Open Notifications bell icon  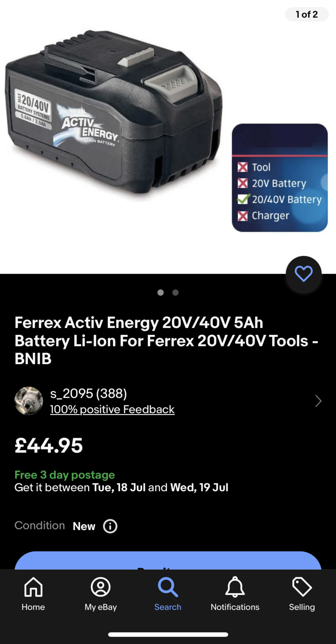pos(235,587)
